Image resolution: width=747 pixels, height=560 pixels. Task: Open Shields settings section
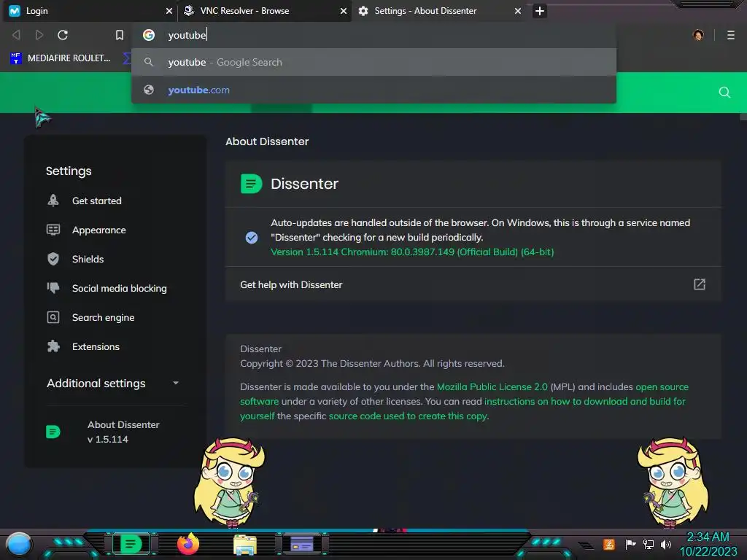click(88, 259)
